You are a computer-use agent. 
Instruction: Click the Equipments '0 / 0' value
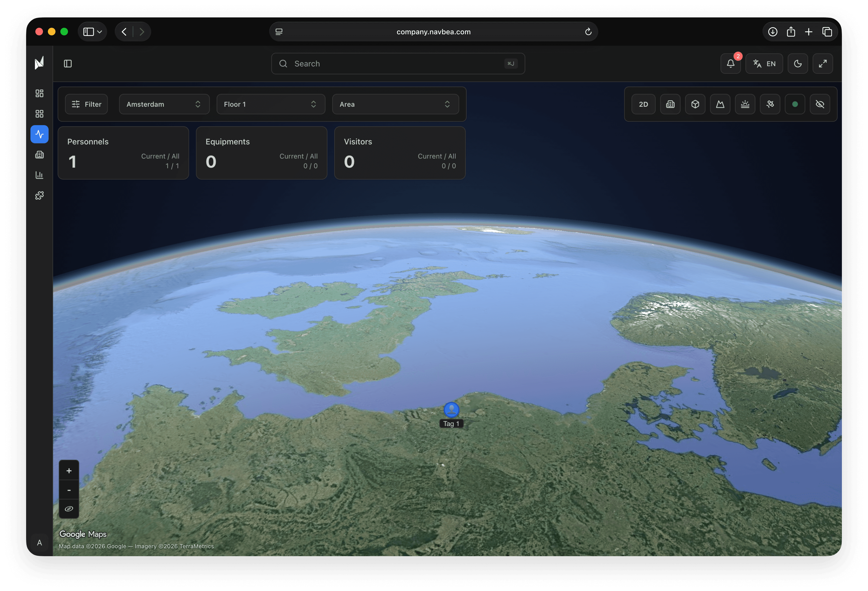pyautogui.click(x=310, y=166)
